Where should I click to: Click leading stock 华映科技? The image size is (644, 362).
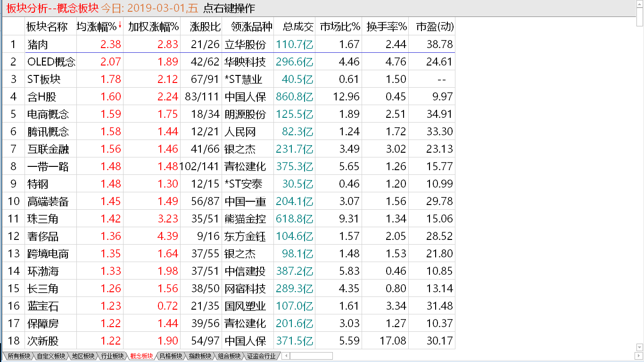(245, 62)
